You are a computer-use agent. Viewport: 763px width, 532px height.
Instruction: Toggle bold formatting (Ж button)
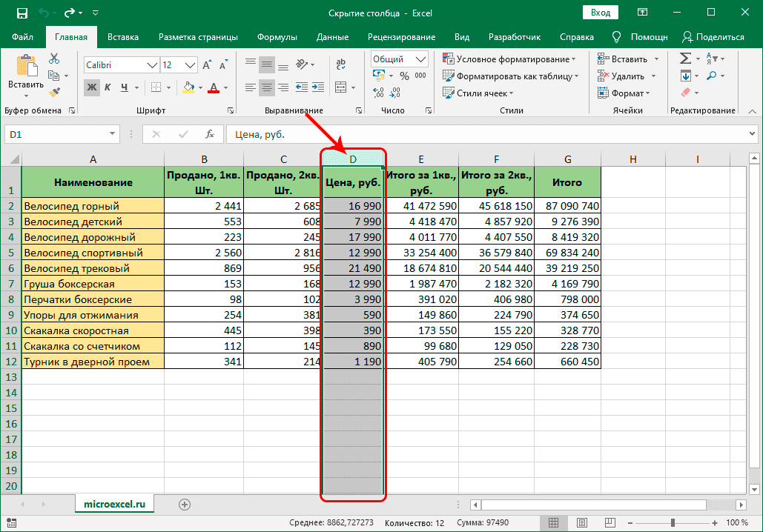[x=92, y=87]
